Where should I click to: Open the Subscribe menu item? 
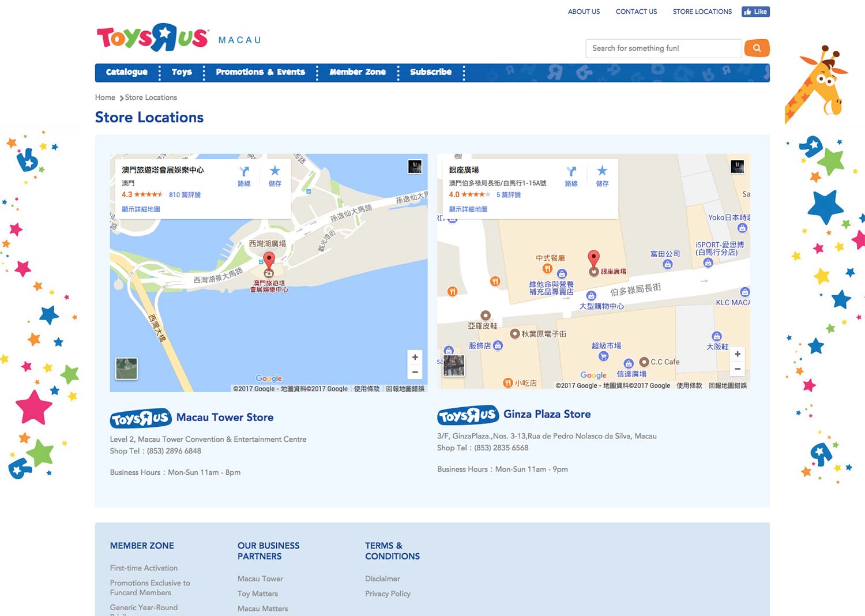(x=431, y=72)
